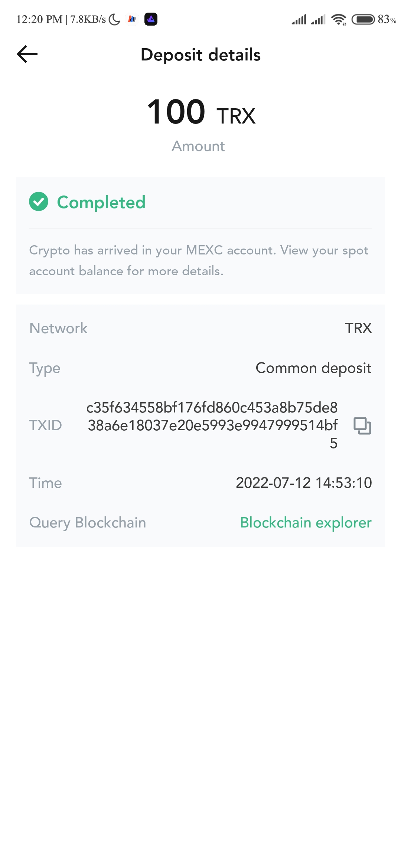The image size is (401, 868).
Task: Tap the Completed status text
Action: 101,203
